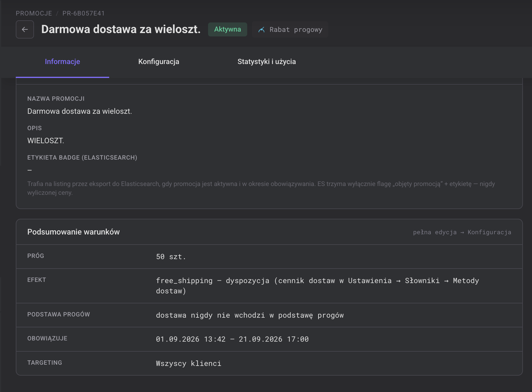This screenshot has width=532, height=392.
Task: Click the Aktywna status badge
Action: click(x=227, y=29)
